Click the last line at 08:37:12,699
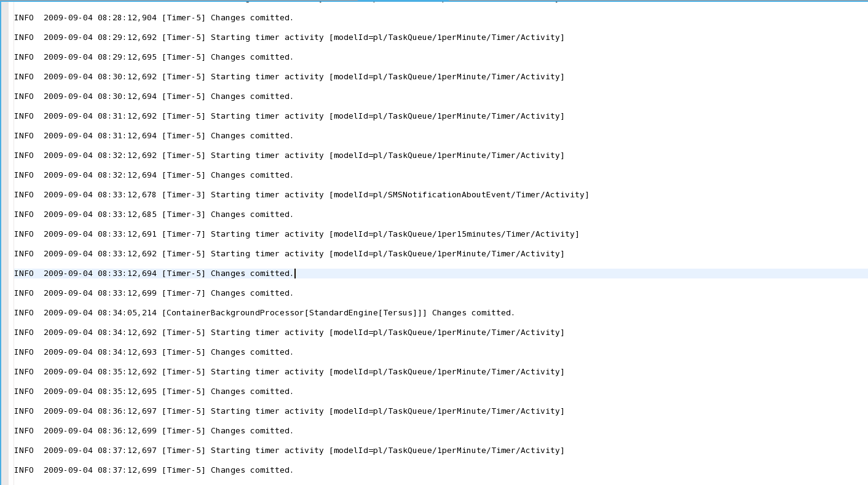868x485 pixels. 154,470
